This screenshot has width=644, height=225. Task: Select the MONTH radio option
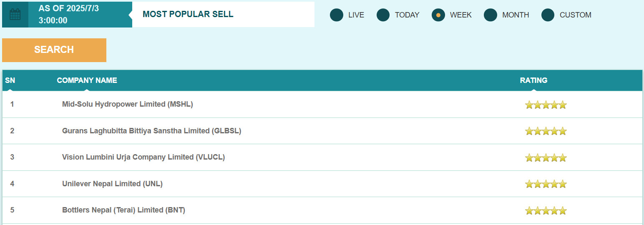[x=491, y=15]
